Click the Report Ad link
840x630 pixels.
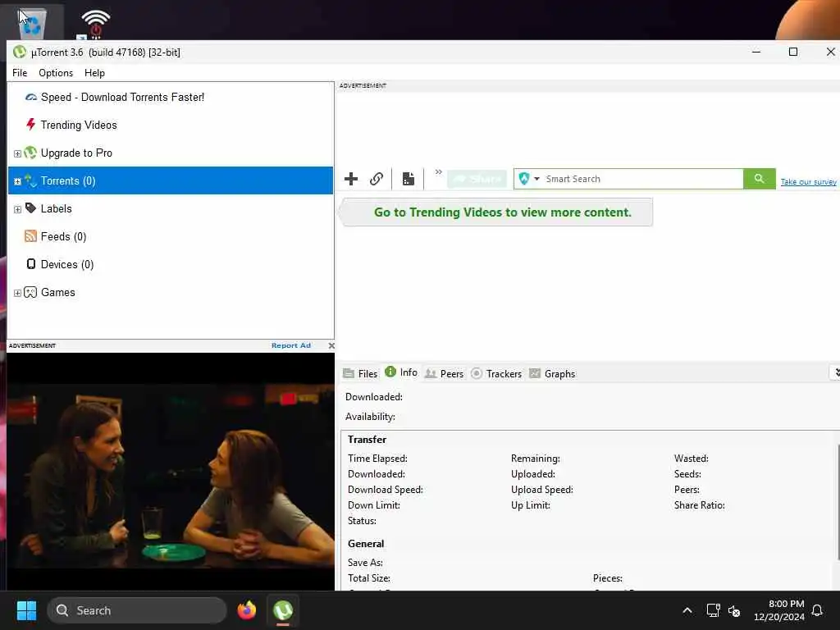point(291,345)
